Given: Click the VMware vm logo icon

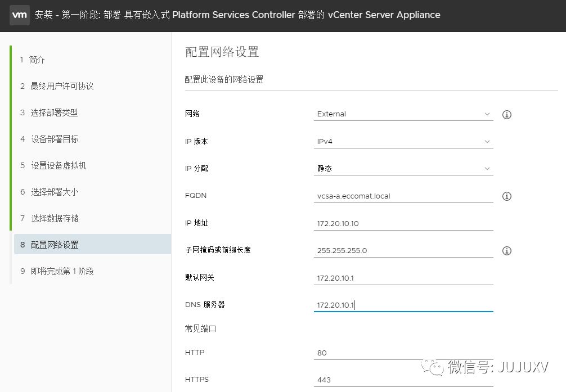Looking at the screenshot, I should tap(20, 15).
